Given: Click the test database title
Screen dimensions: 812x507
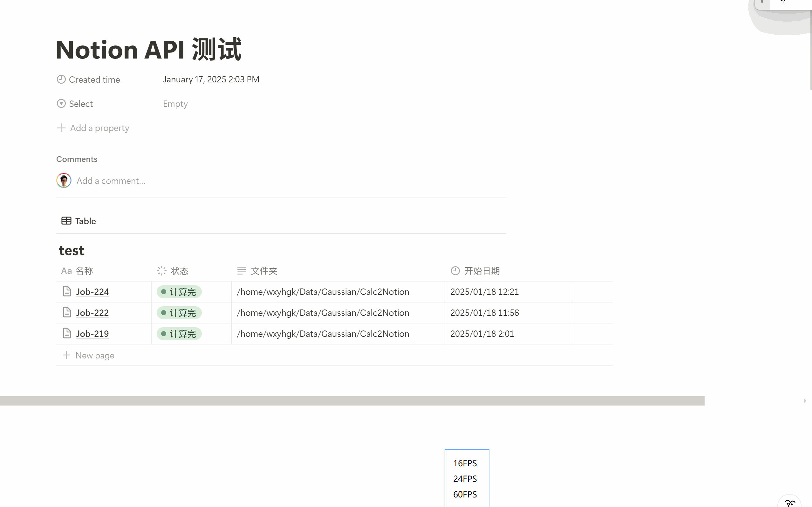Looking at the screenshot, I should [x=72, y=251].
